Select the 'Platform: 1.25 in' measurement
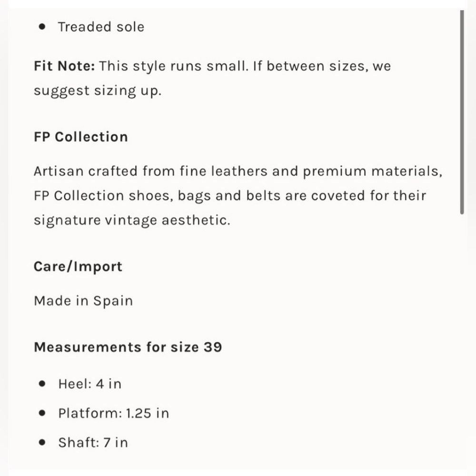 pyautogui.click(x=114, y=413)
